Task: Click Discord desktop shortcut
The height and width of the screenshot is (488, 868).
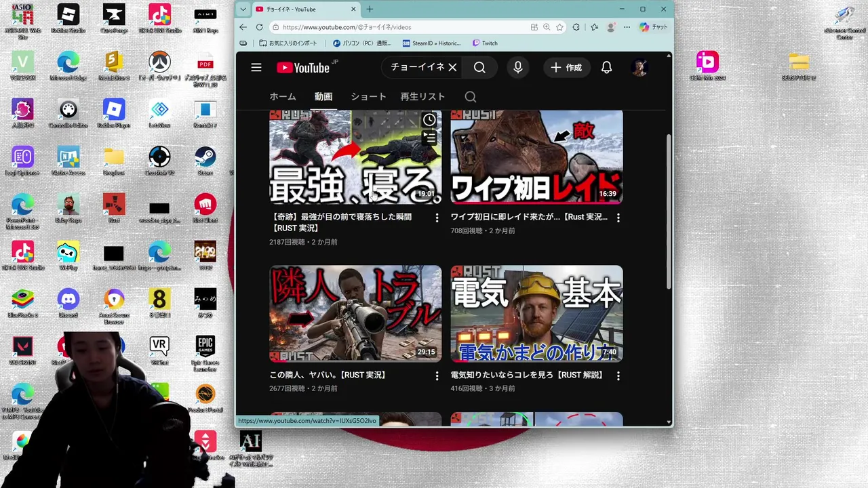Action: coord(68,304)
